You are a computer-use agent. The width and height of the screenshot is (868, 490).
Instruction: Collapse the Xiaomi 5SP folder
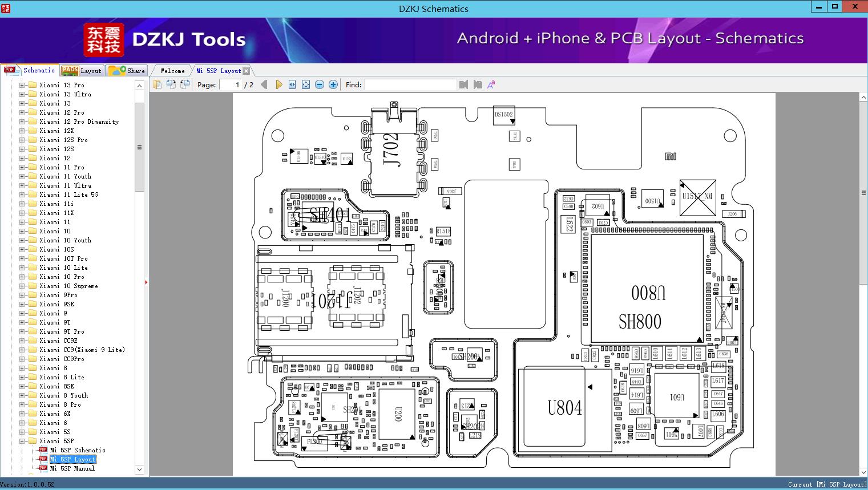[x=22, y=441]
